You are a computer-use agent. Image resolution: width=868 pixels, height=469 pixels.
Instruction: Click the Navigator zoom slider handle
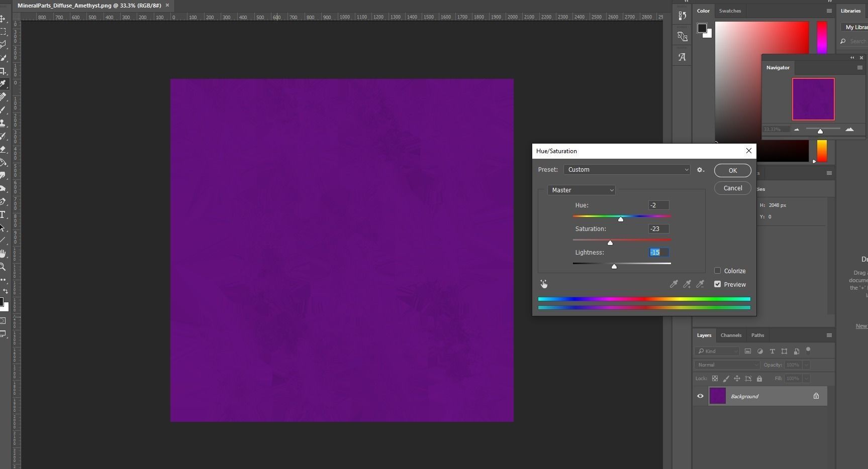(820, 131)
